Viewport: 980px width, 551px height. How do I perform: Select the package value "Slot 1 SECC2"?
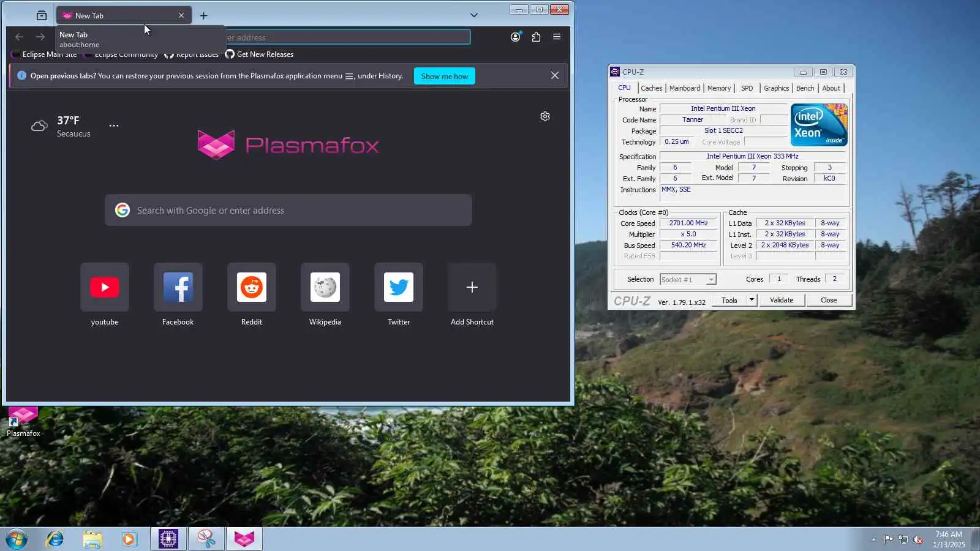click(x=723, y=130)
